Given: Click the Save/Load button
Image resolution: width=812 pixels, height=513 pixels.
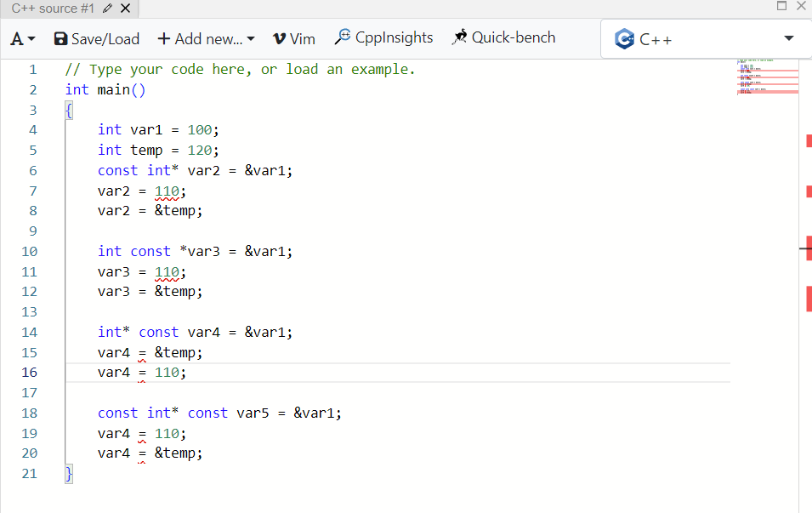Looking at the screenshot, I should pos(96,38).
